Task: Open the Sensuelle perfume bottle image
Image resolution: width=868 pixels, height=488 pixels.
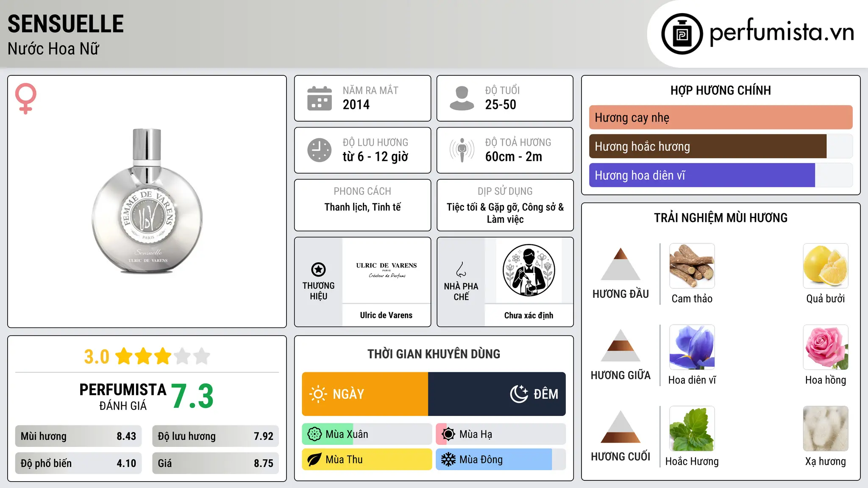Action: (x=147, y=201)
